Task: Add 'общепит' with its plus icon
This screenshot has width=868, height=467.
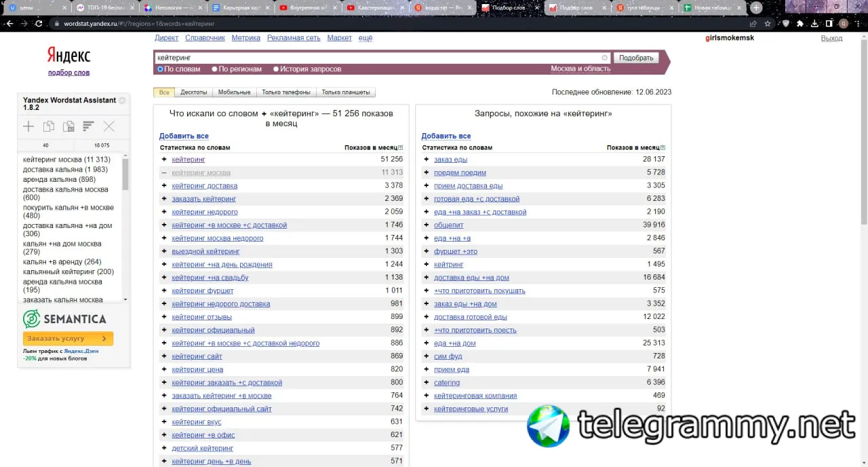Action: tap(427, 225)
